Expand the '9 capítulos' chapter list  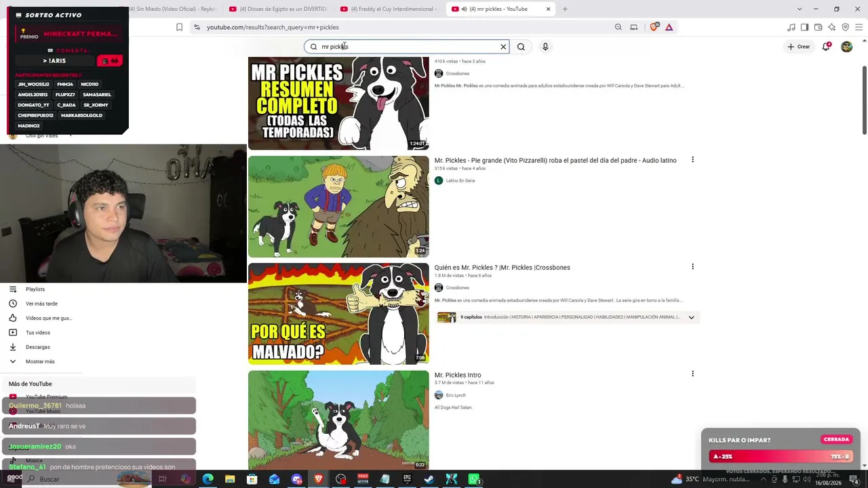pos(691,317)
